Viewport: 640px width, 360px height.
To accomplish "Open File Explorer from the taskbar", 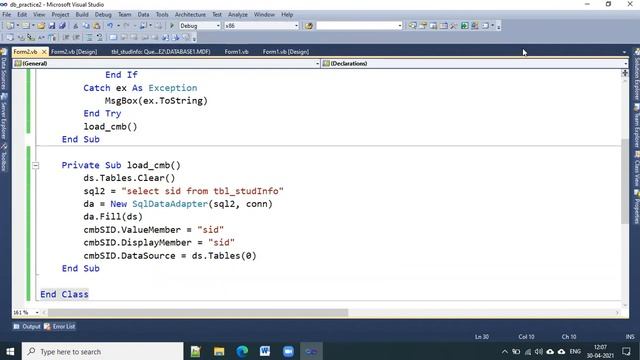I will pyautogui.click(x=219, y=351).
